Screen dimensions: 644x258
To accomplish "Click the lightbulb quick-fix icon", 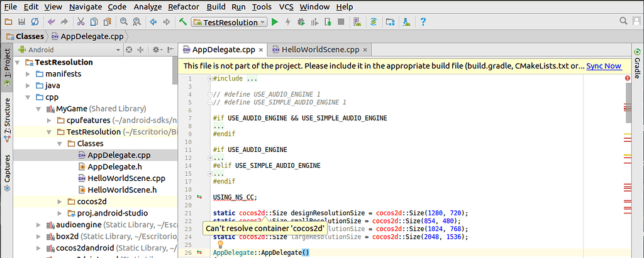I will coord(220,244).
